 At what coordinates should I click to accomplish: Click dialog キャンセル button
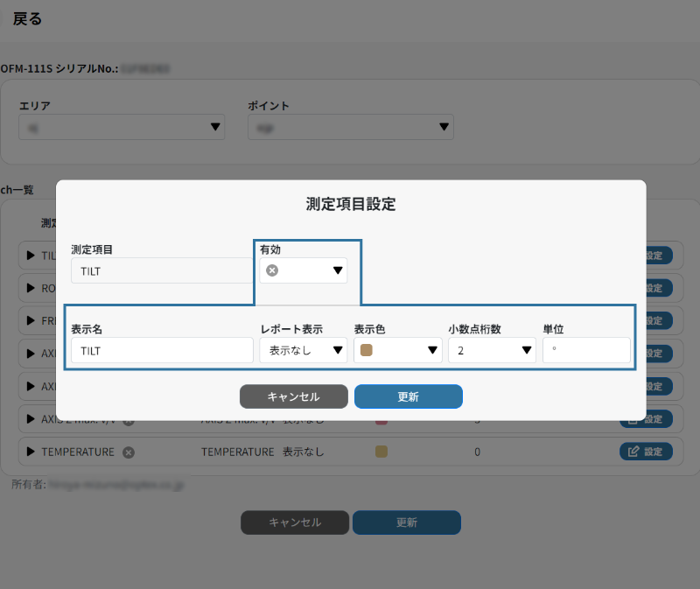pyautogui.click(x=294, y=396)
